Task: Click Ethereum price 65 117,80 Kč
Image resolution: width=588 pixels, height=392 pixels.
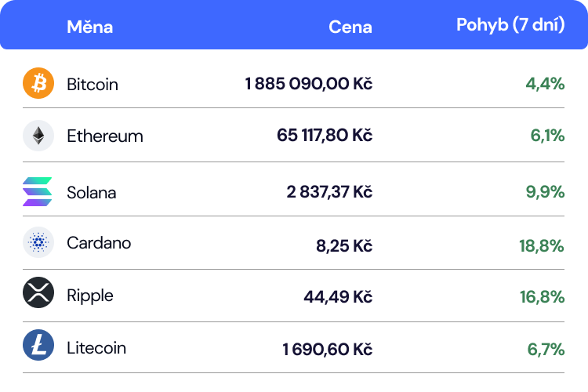Action: (324, 136)
